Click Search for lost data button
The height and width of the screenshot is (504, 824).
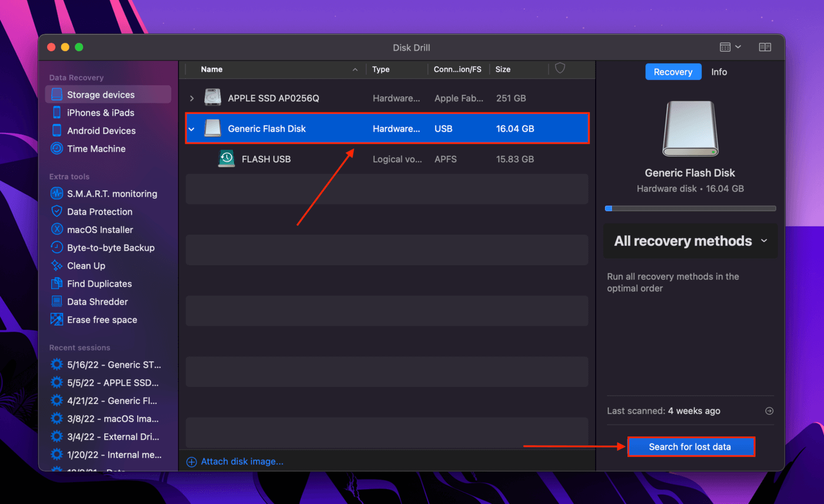(690, 447)
